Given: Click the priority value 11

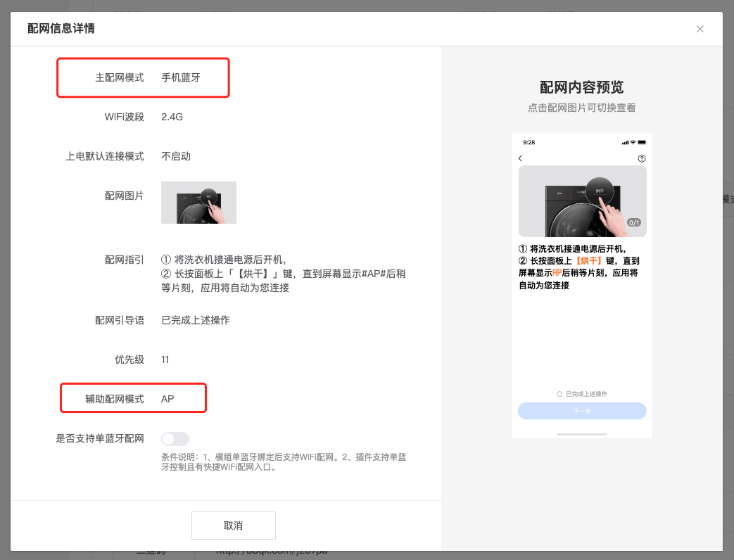Looking at the screenshot, I should 165,359.
